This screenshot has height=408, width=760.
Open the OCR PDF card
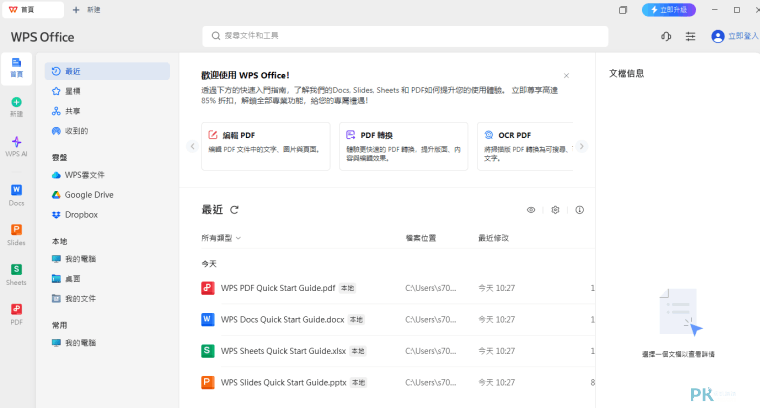pyautogui.click(x=525, y=146)
